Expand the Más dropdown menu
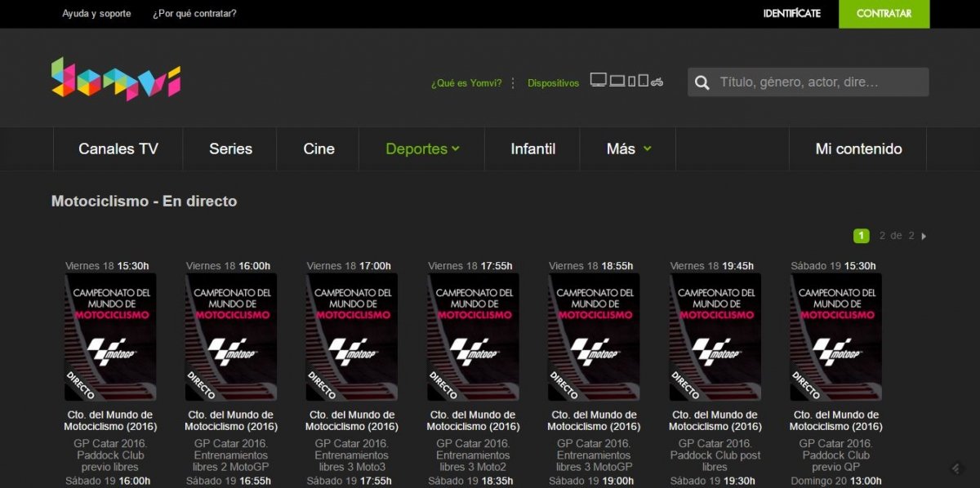980x488 pixels. pos(629,149)
